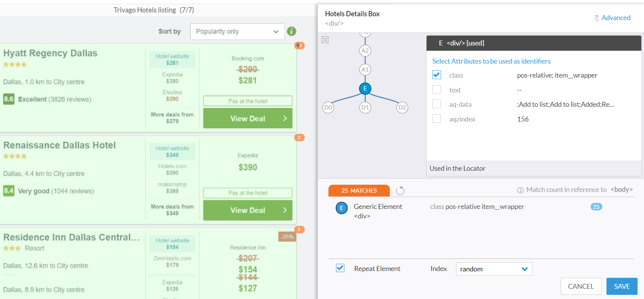Click the E Generic Element circle icon

(342, 208)
